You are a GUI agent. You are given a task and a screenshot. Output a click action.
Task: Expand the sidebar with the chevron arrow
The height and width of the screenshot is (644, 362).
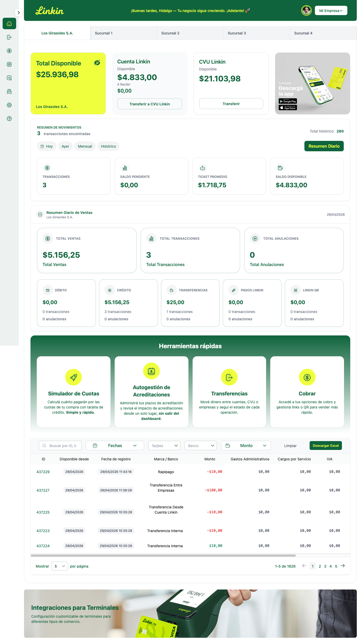pyautogui.click(x=19, y=13)
